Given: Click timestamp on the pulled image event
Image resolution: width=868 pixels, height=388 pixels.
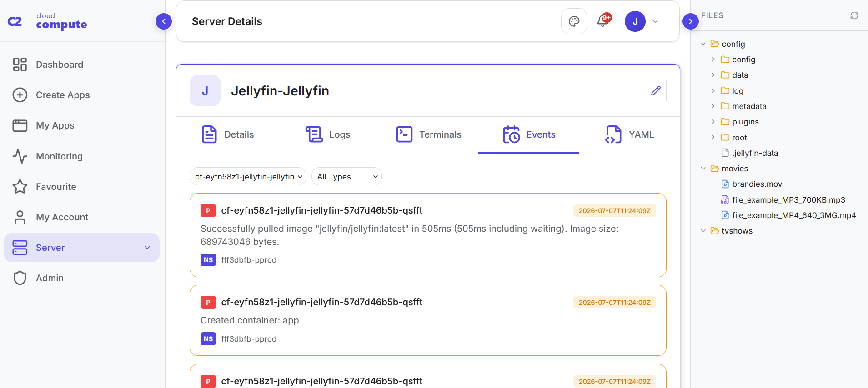Looking at the screenshot, I should tap(614, 211).
